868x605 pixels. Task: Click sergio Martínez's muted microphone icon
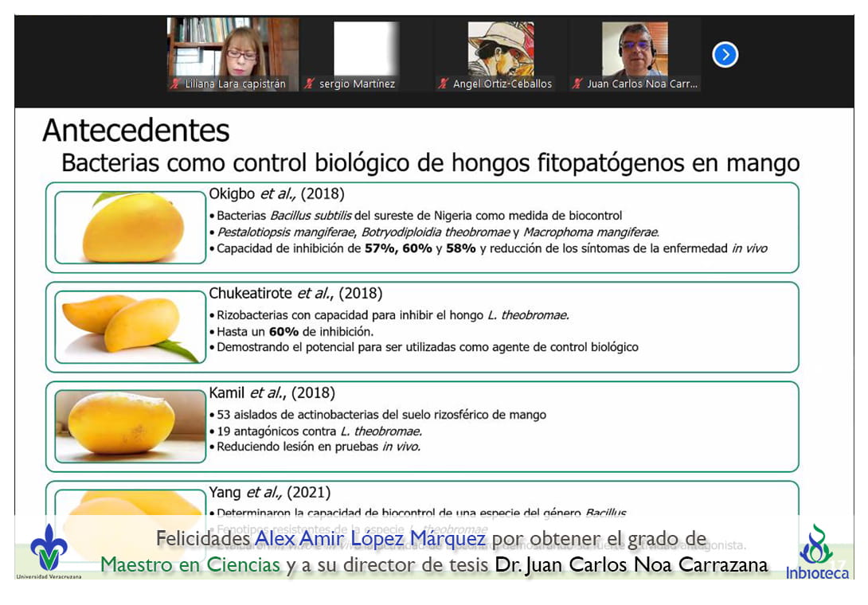coord(309,84)
